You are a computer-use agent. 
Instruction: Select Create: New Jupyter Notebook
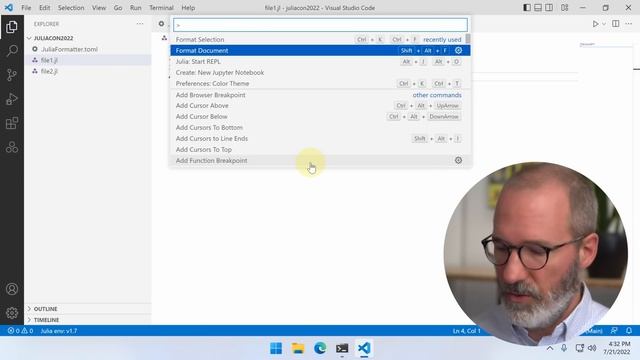click(x=320, y=73)
